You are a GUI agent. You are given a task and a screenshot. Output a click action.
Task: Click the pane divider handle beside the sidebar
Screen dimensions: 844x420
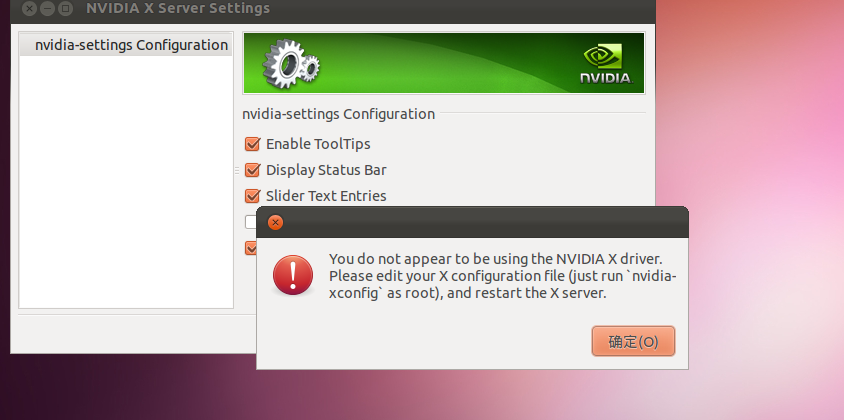pyautogui.click(x=237, y=170)
